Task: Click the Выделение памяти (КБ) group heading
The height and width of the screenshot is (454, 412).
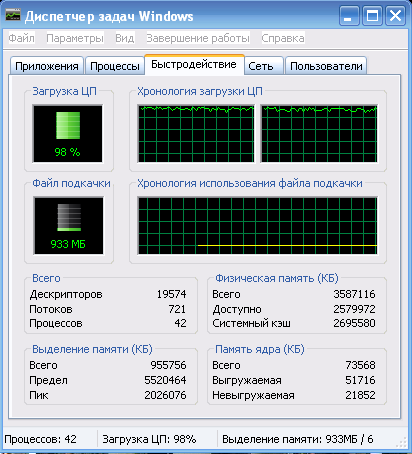Action: (x=92, y=349)
